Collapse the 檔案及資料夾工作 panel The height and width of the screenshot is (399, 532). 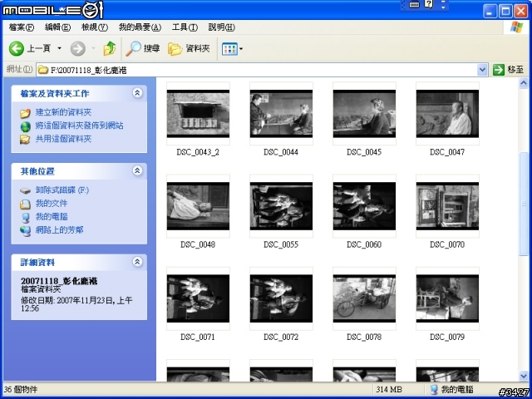(x=137, y=93)
